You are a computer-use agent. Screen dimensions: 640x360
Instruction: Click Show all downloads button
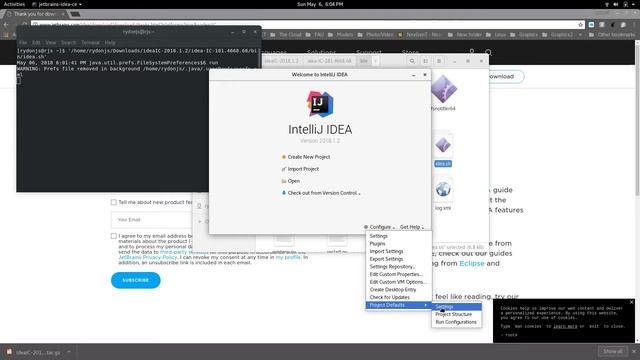click(x=613, y=351)
